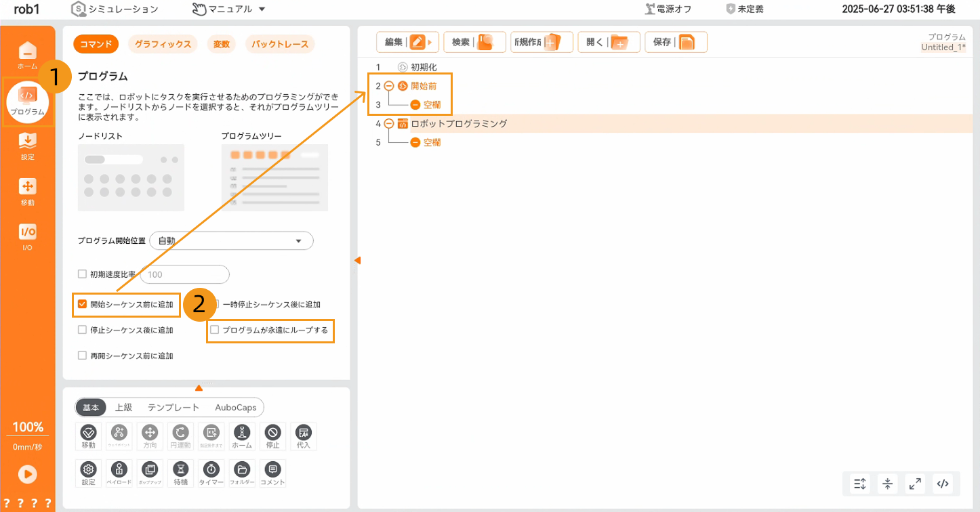Enable プログラムが永遠にループする checkbox
Image resolution: width=980 pixels, height=512 pixels.
click(215, 330)
